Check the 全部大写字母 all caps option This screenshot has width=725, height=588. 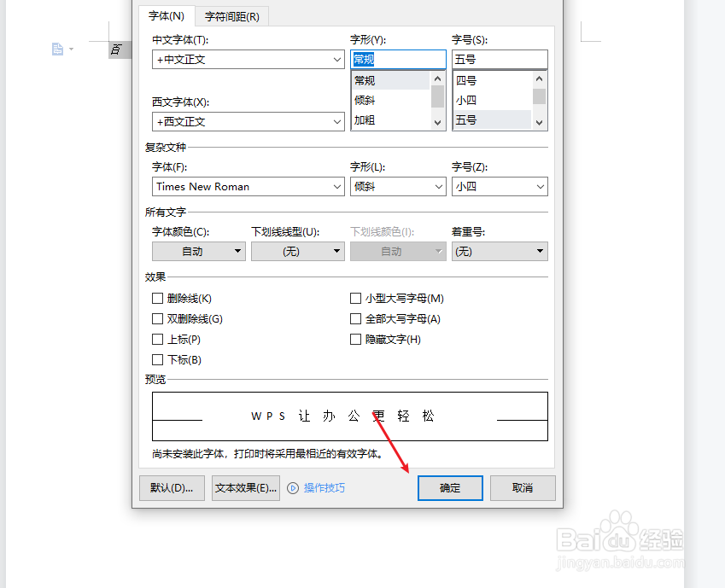(356, 318)
